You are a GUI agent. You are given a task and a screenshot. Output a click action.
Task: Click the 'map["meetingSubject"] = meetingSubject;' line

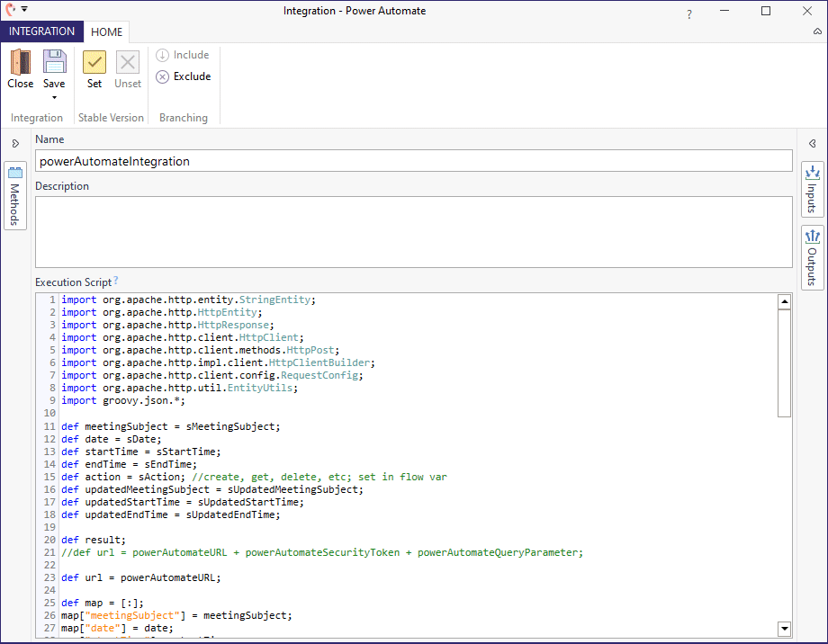click(x=176, y=615)
